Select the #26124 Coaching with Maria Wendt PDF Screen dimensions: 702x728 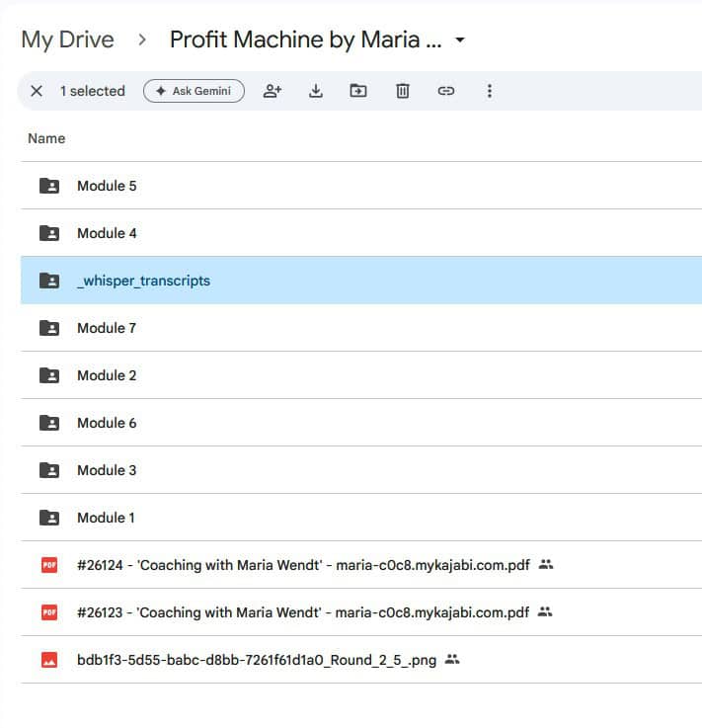[x=361, y=565]
